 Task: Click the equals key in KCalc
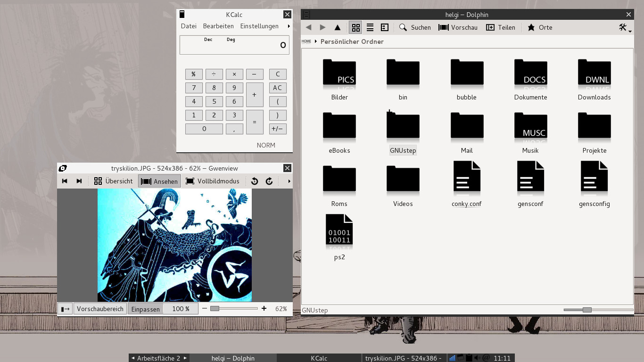click(x=255, y=122)
